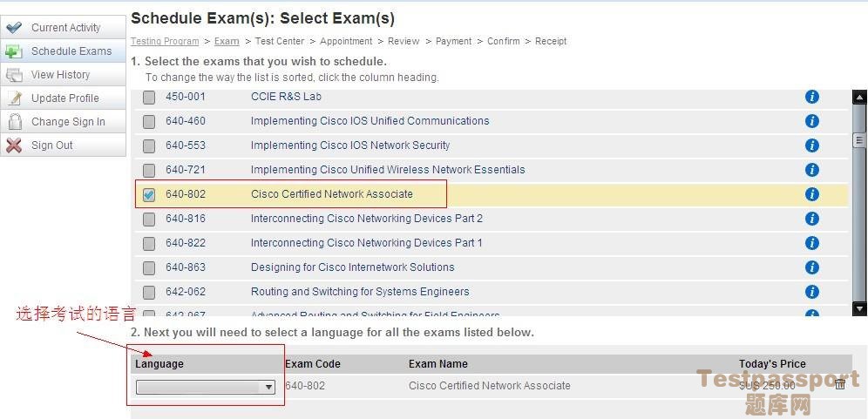Open info icon for exam 640-863
Screen dimensions: 868x419
(x=811, y=267)
